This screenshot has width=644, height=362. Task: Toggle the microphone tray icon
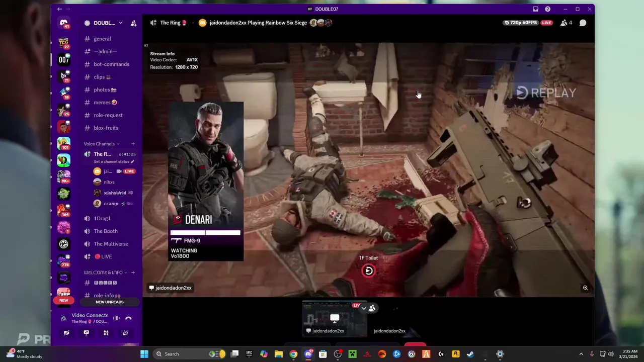click(x=592, y=354)
